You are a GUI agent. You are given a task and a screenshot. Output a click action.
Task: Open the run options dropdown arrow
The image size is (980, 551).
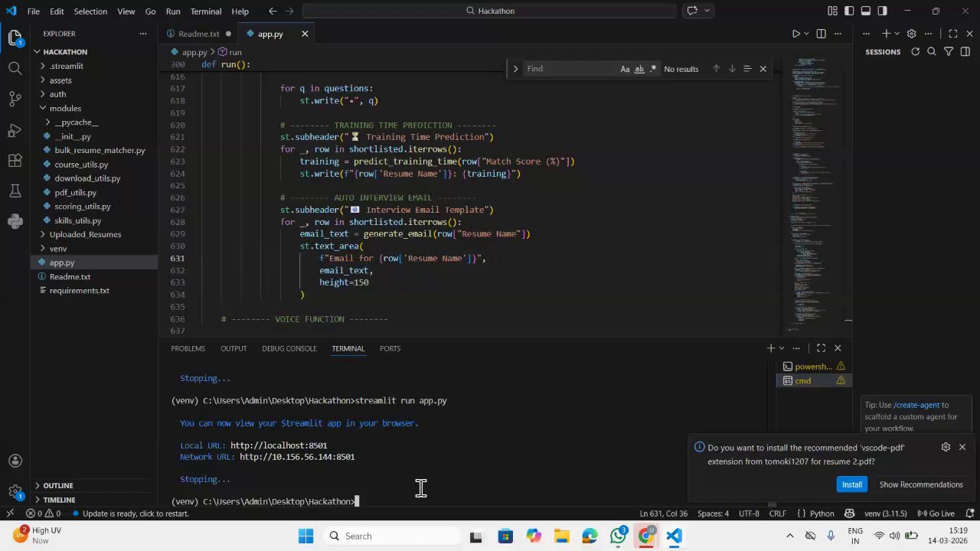(808, 34)
